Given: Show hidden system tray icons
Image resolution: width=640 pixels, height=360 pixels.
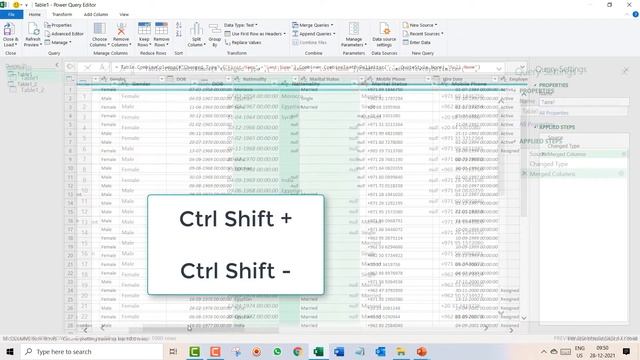Looking at the screenshot, I should point(544,351).
